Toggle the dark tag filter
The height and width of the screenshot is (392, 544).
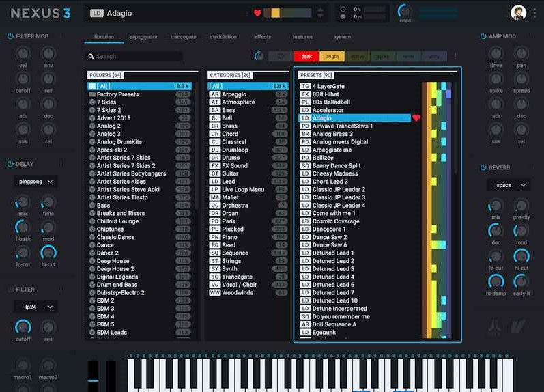306,56
